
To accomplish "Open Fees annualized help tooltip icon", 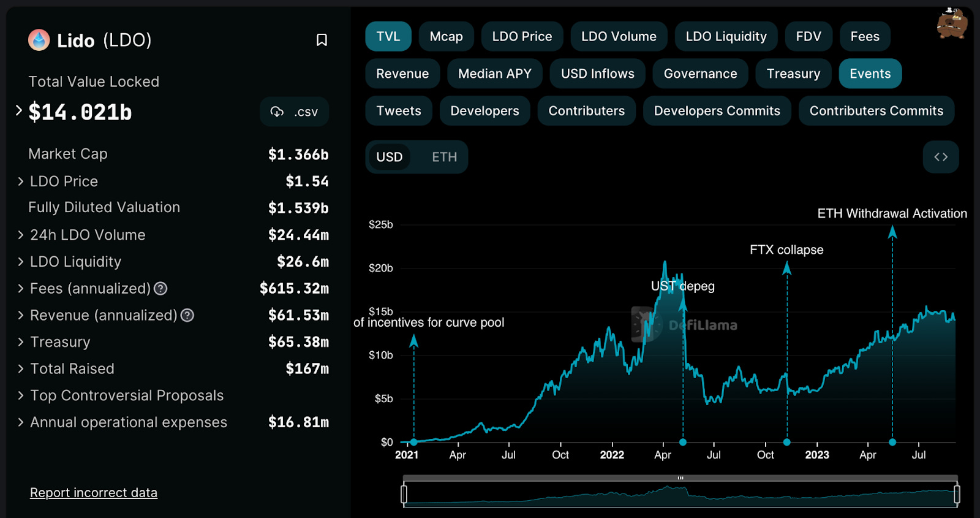I will click(160, 288).
